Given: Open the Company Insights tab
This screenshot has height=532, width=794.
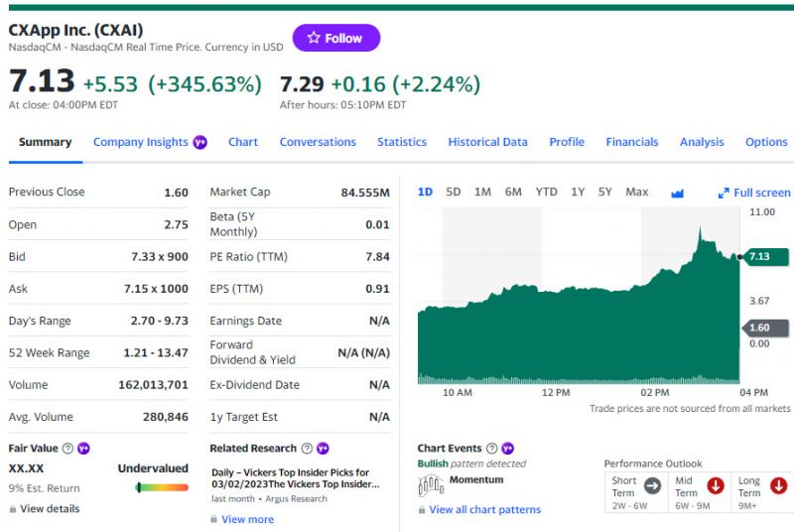Looking at the screenshot, I should tap(141, 142).
